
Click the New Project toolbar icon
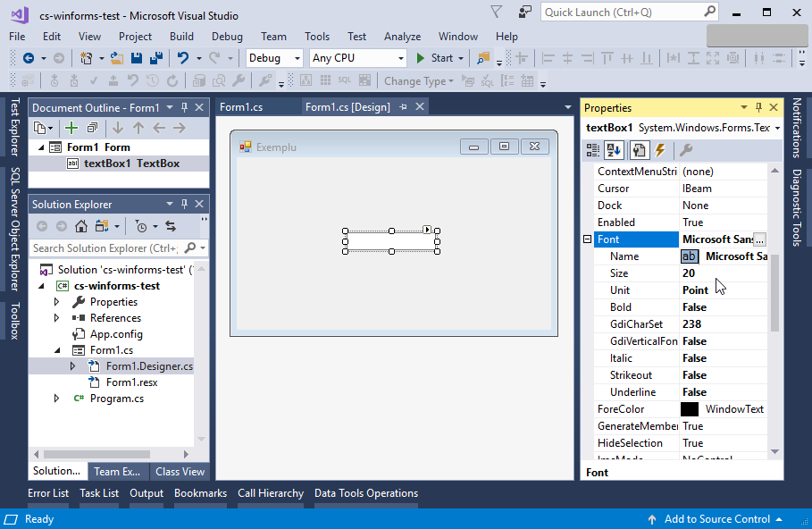(87, 58)
